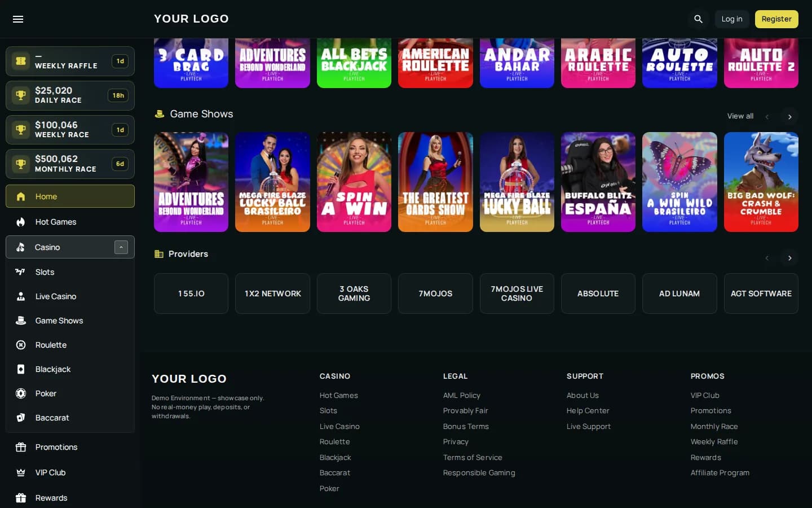
Task: Click the Casino sidebar icon
Action: tap(21, 247)
